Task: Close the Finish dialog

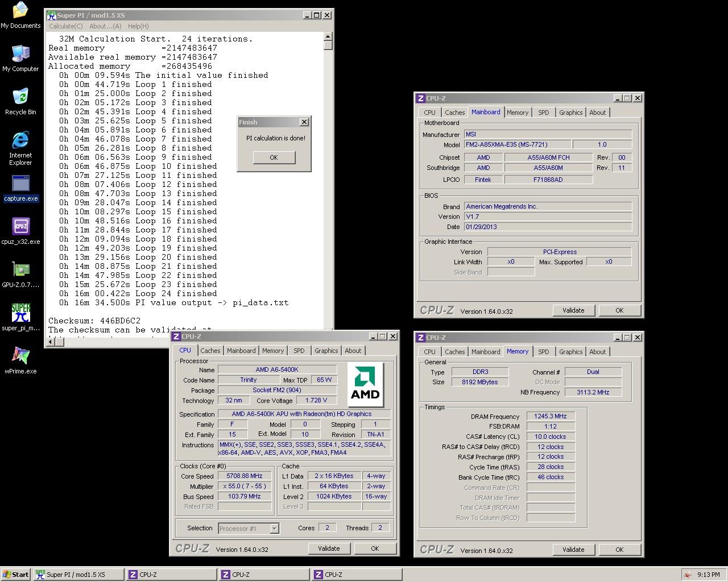Action: coord(304,122)
